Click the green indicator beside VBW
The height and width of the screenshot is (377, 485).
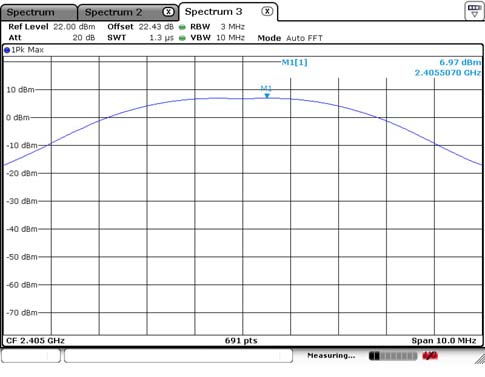182,38
